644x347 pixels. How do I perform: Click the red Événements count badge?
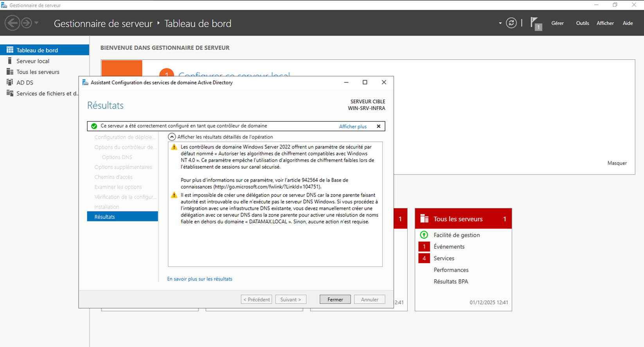[424, 247]
